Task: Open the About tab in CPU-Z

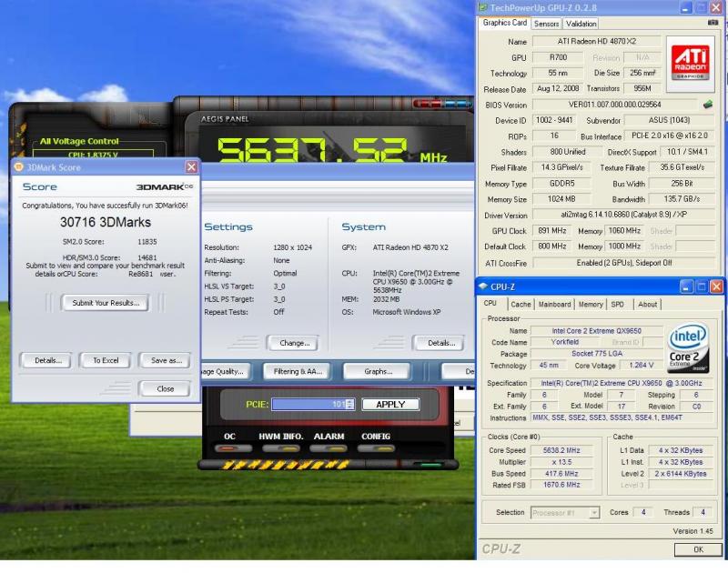Action: point(647,305)
